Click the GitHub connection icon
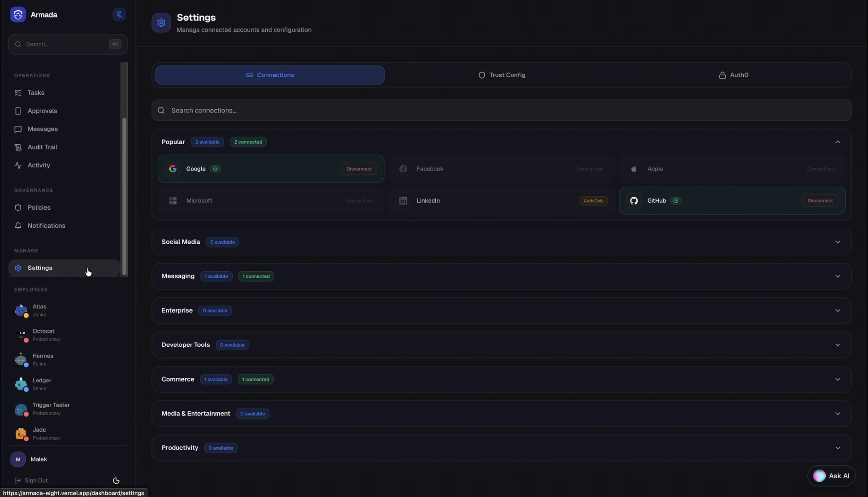This screenshot has width=868, height=497. (x=634, y=201)
